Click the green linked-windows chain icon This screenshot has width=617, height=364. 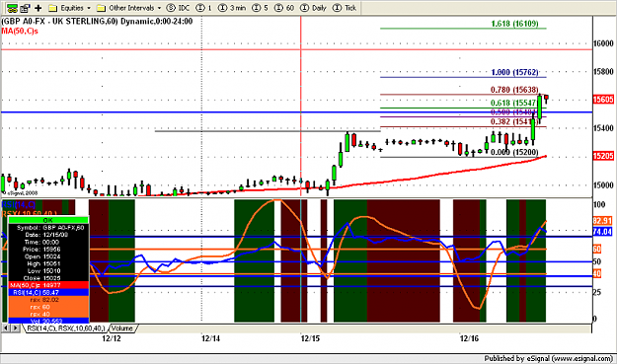click(x=12, y=8)
